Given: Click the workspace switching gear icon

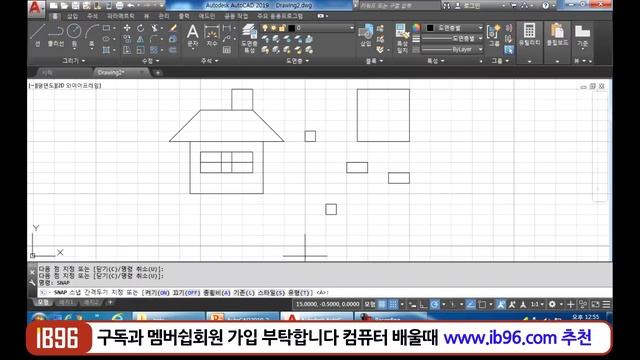Looking at the screenshot, I should pyautogui.click(x=552, y=304).
